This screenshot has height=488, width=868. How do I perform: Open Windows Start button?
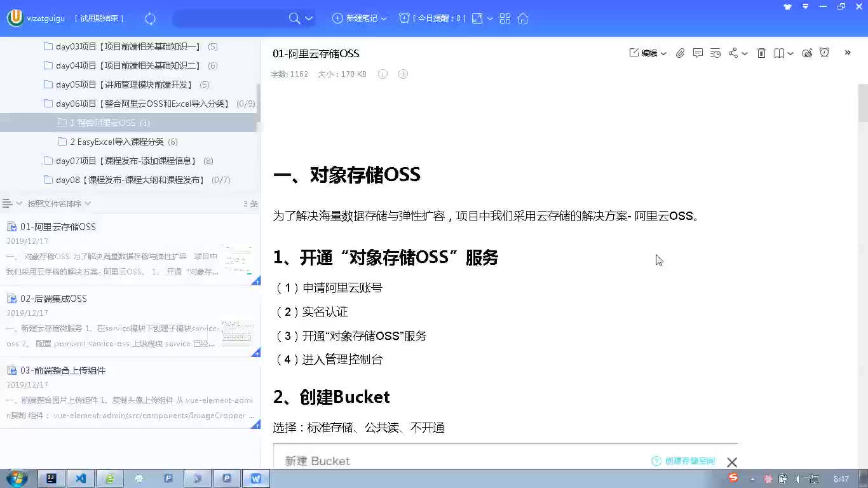pyautogui.click(x=17, y=478)
